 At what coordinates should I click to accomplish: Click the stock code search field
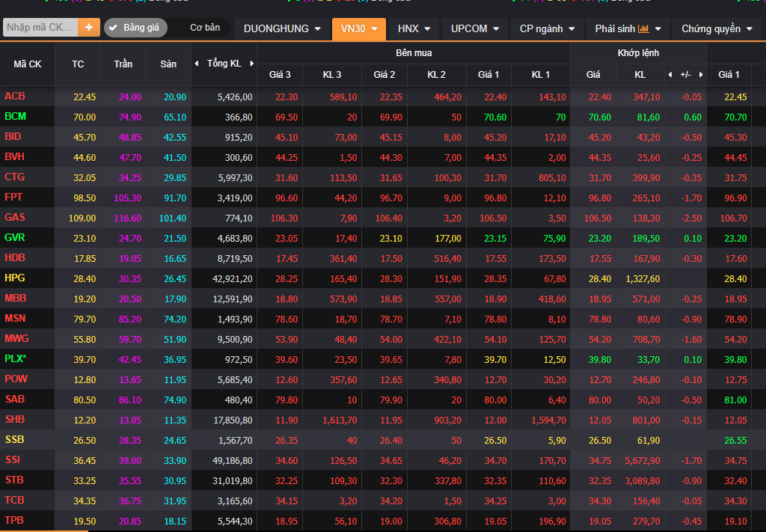40,28
